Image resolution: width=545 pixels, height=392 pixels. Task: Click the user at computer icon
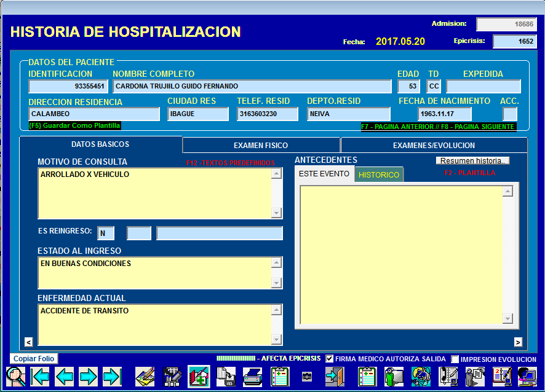pos(527,377)
